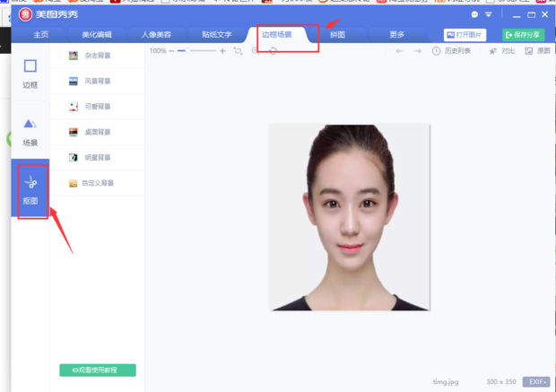Click the zoom out minus icon

coord(171,51)
